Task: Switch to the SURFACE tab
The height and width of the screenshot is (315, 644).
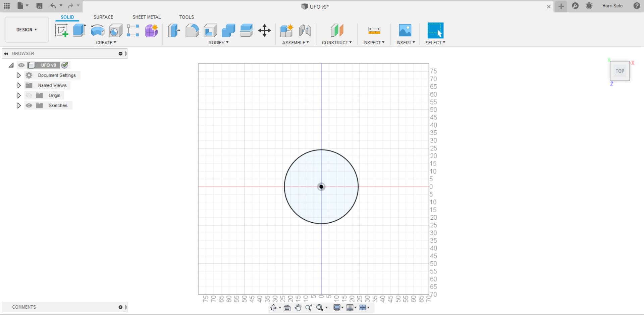Action: tap(103, 17)
